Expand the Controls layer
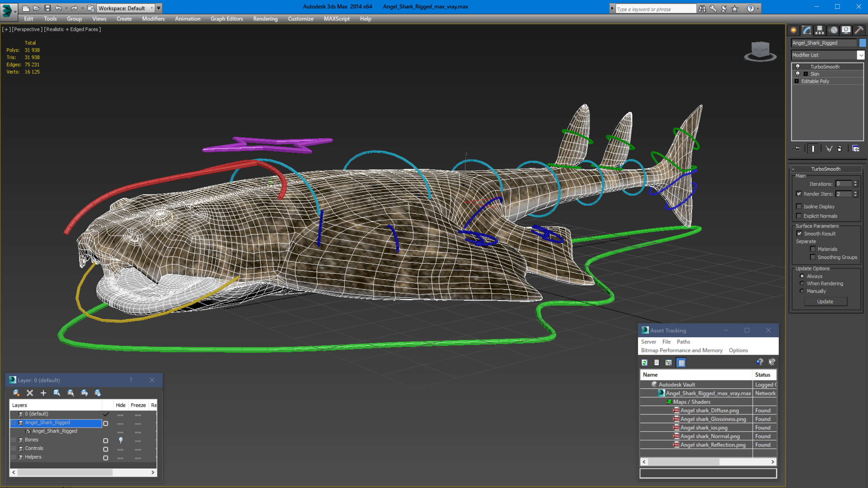868x488 pixels. click(x=14, y=449)
